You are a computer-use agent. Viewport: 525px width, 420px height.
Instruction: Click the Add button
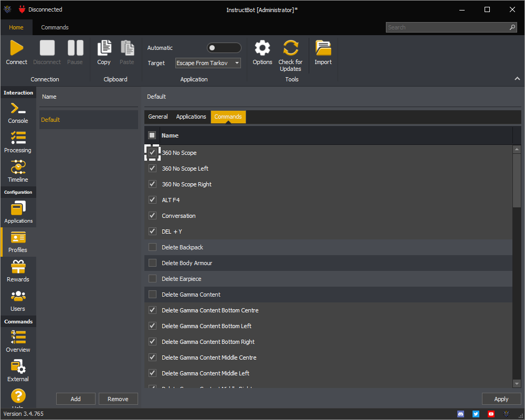[x=76, y=399]
